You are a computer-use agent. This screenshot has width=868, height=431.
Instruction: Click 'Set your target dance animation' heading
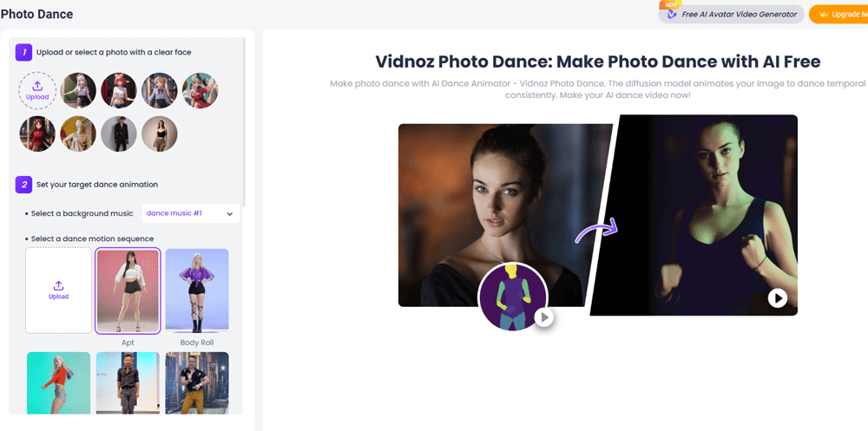[x=97, y=185]
